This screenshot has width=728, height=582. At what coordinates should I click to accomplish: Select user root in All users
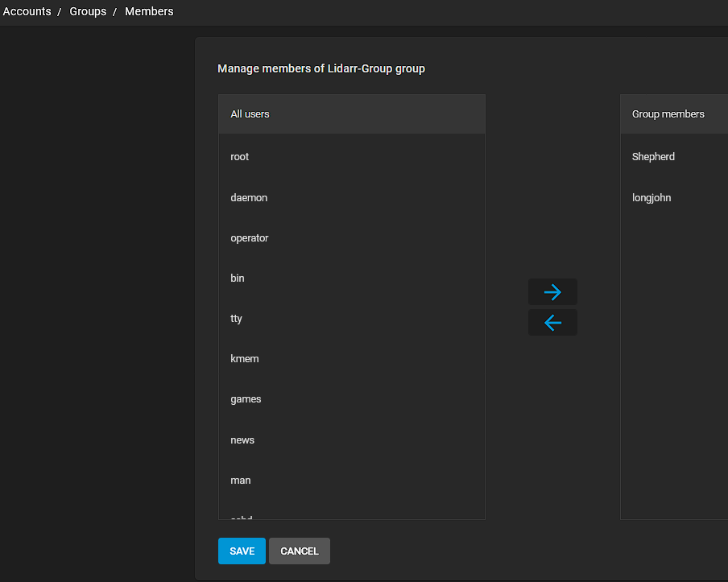pyautogui.click(x=351, y=157)
